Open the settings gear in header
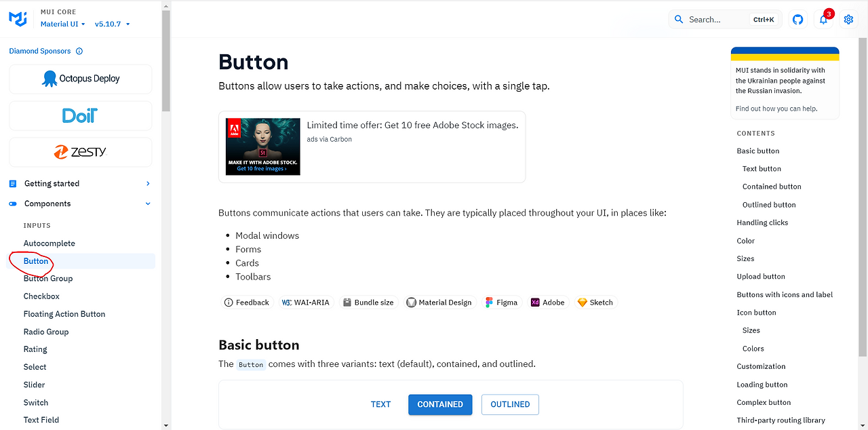The height and width of the screenshot is (430, 868). 848,19
